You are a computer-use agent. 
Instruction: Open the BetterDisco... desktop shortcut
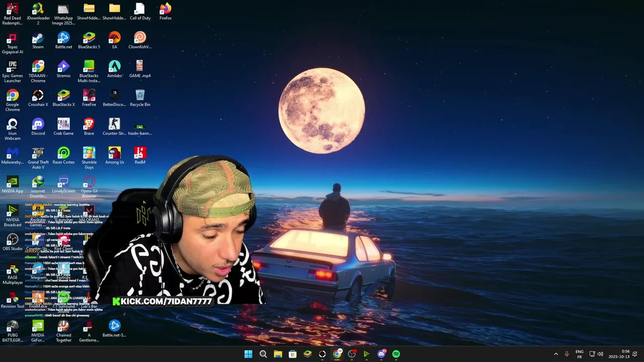(x=115, y=98)
